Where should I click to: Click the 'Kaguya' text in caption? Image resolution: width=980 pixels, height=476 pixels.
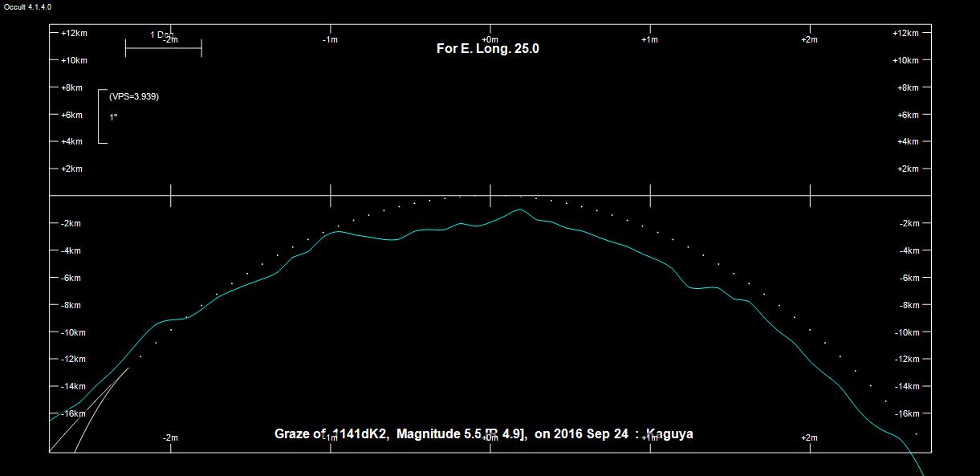tap(669, 434)
